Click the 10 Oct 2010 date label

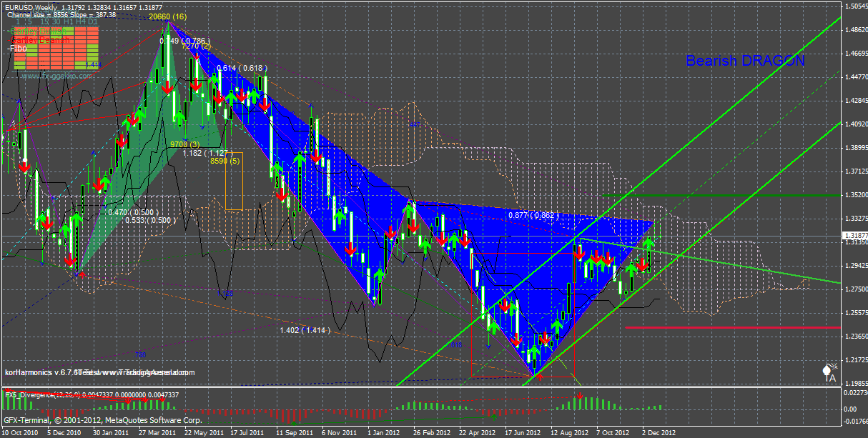pos(21,432)
